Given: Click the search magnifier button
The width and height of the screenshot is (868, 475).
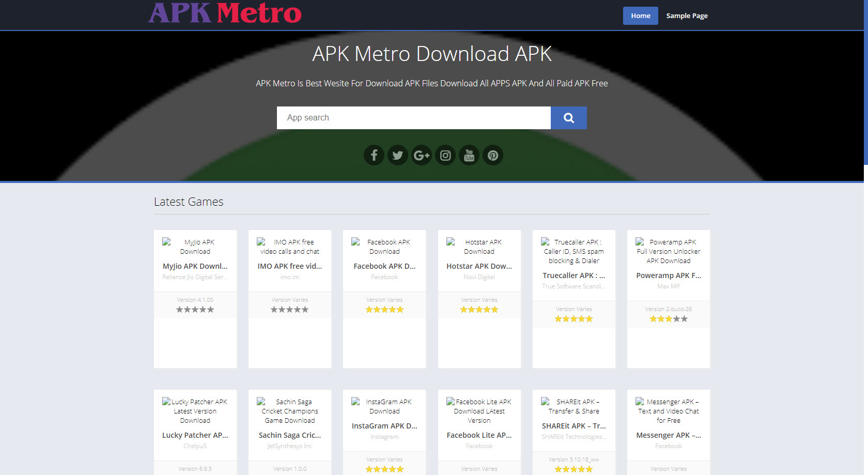Looking at the screenshot, I should click(x=568, y=118).
